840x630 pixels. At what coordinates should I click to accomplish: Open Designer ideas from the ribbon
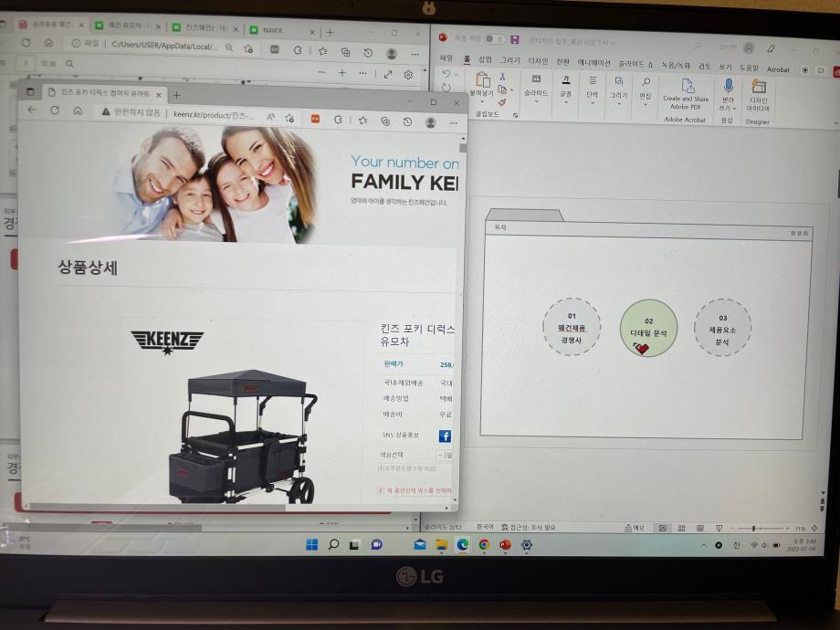tap(758, 87)
